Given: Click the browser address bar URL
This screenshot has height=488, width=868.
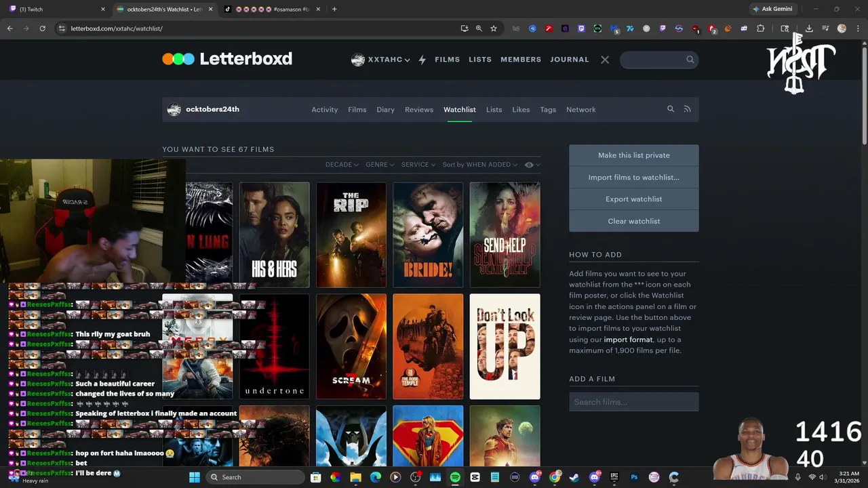Looking at the screenshot, I should point(117,28).
